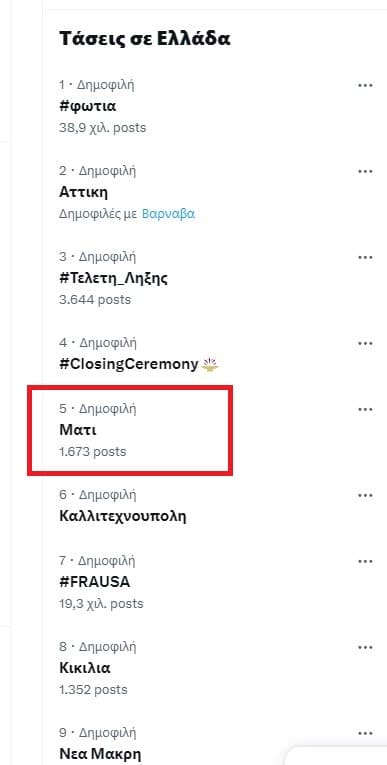Screen dimensions: 387x765
Task: Open more options for Καλλιτεχνουπολη trend
Action: [365, 495]
